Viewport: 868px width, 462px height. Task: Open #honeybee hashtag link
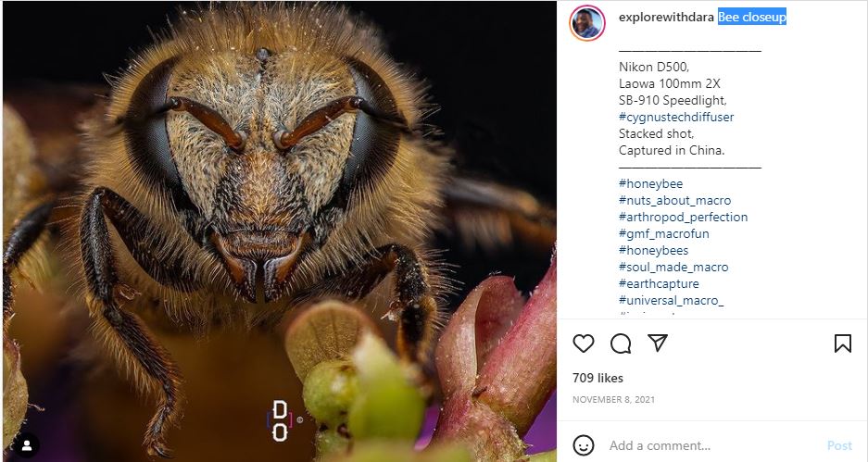(650, 184)
